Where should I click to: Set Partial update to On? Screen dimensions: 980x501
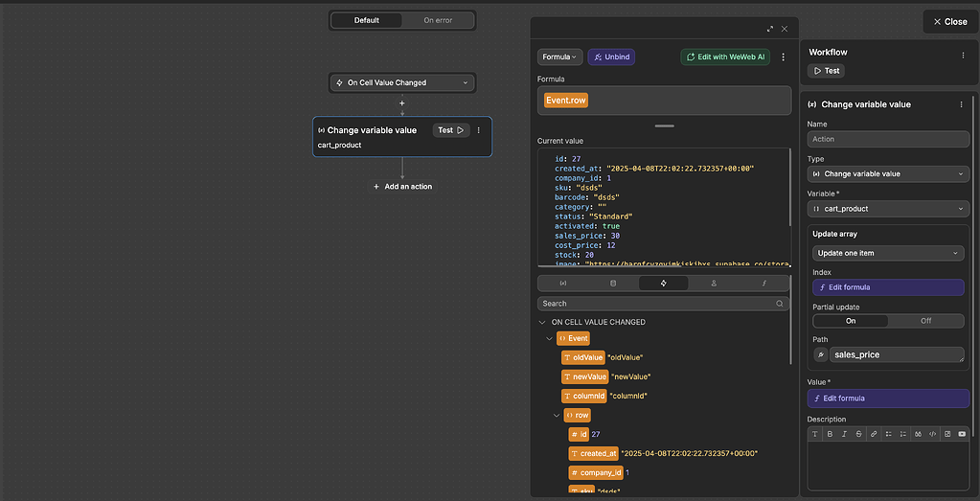(x=850, y=321)
